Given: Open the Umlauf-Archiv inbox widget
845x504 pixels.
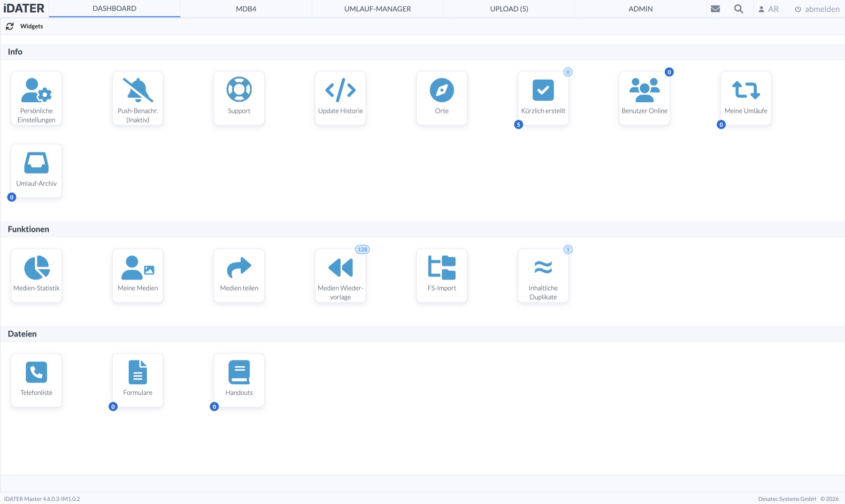Looking at the screenshot, I should pos(36,171).
